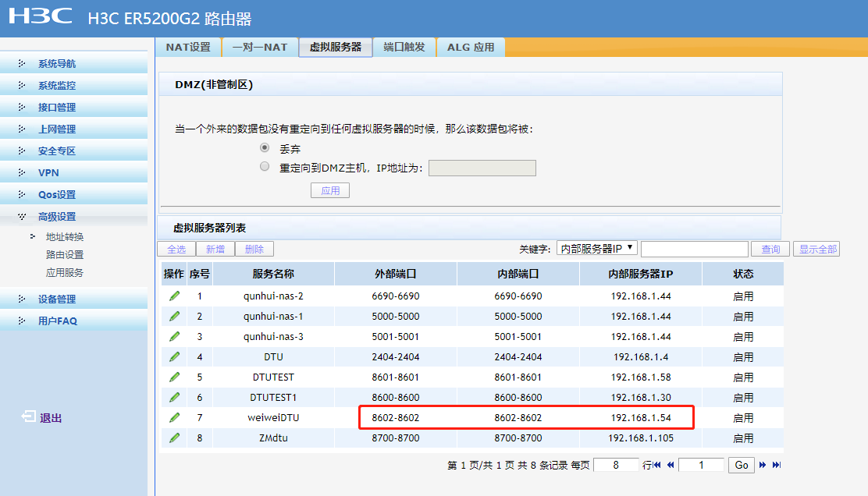
Task: Click 外部端口 column header
Action: [x=396, y=274]
